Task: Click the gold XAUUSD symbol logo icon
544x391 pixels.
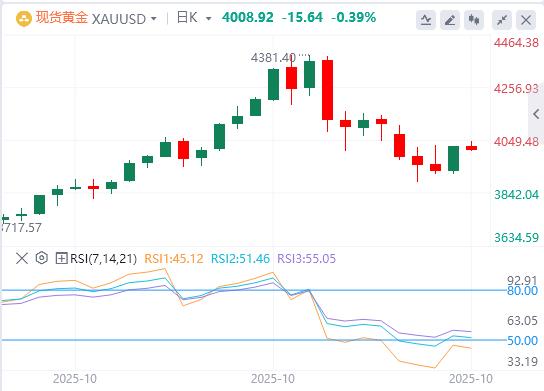Action: (24, 19)
